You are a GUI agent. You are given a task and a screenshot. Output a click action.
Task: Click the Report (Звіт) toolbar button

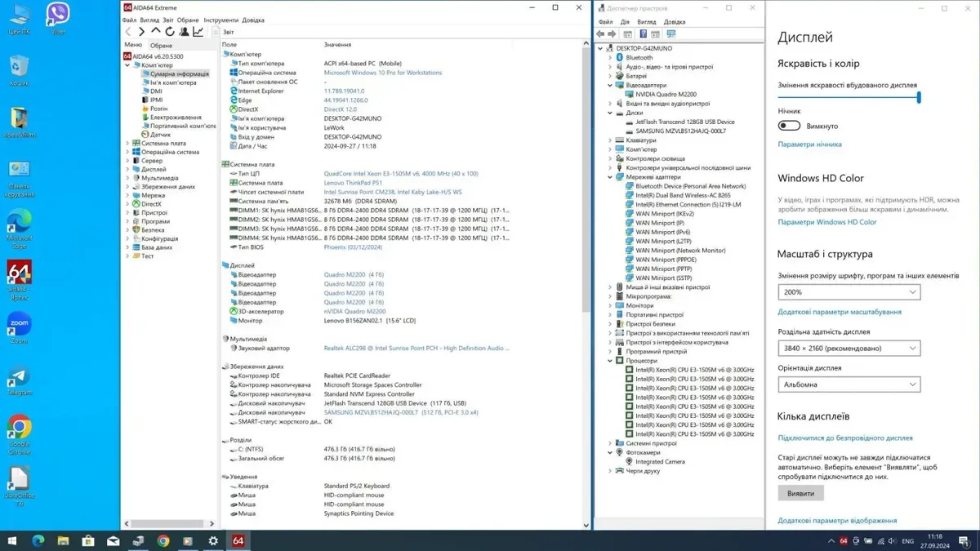coord(223,32)
